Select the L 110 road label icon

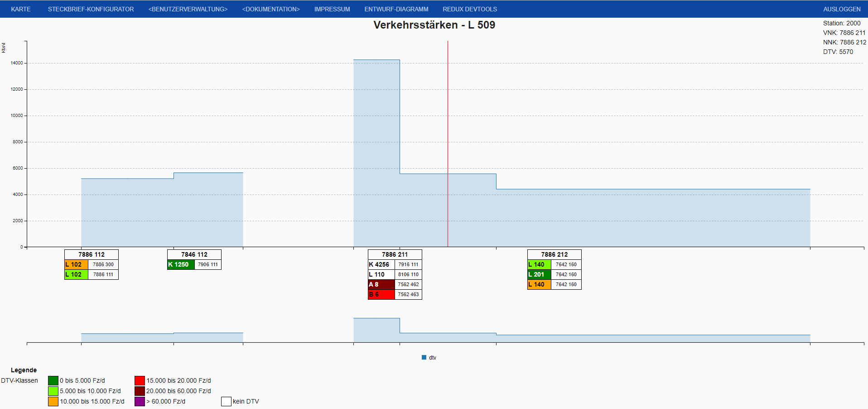tap(381, 274)
